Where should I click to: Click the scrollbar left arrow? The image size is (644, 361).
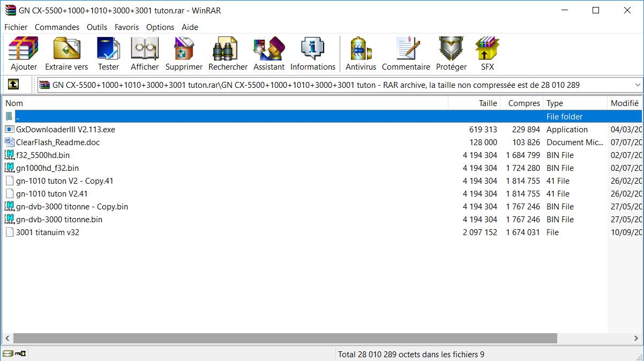pyautogui.click(x=8, y=339)
